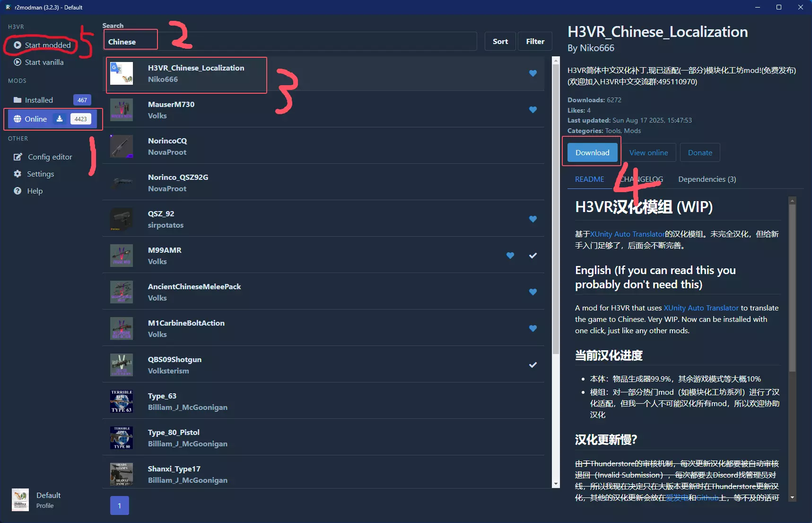Click the mod list scroll down arrow
812x523 pixels.
[556, 484]
